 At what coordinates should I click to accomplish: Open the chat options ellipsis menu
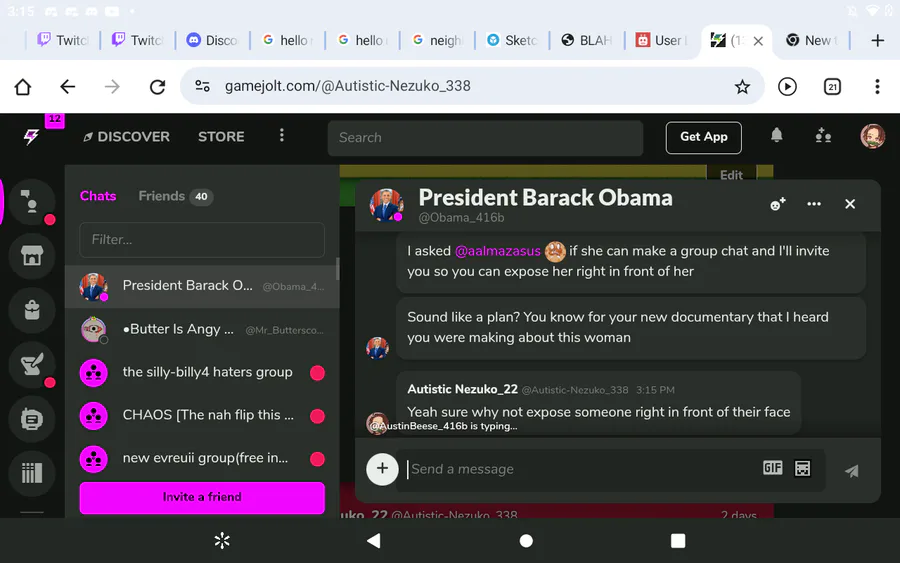click(x=814, y=204)
